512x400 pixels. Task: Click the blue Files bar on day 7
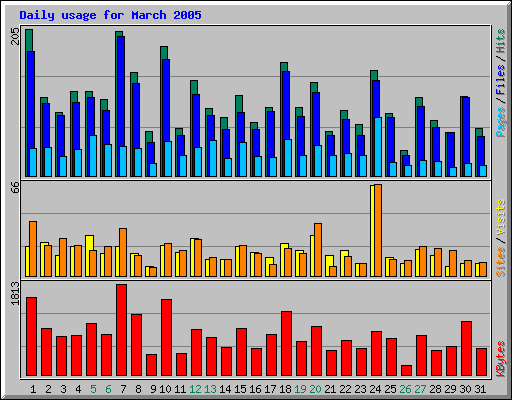click(x=121, y=92)
